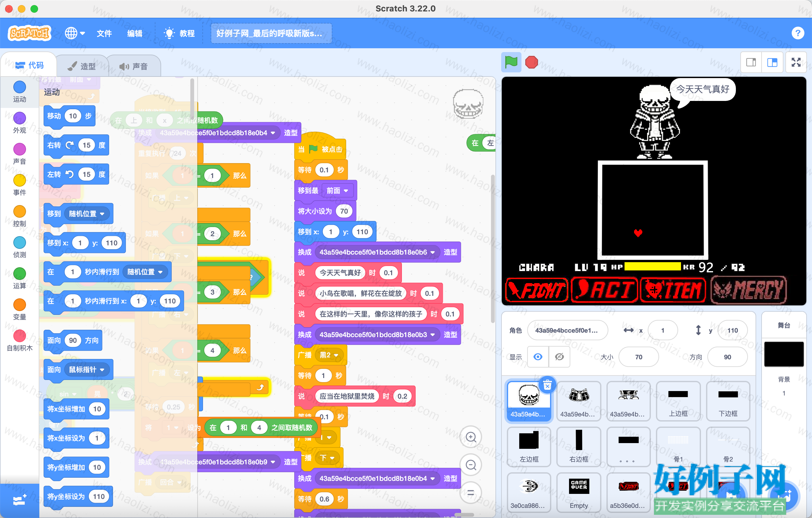The height and width of the screenshot is (518, 812).
Task: Click the workspace vertical scrollbar
Action: pos(493,249)
